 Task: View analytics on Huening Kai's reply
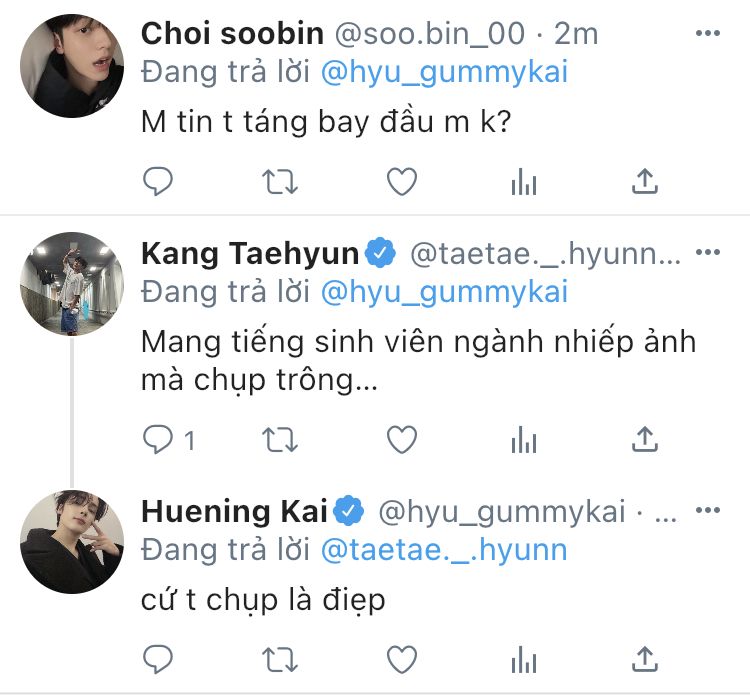pyautogui.click(x=524, y=659)
